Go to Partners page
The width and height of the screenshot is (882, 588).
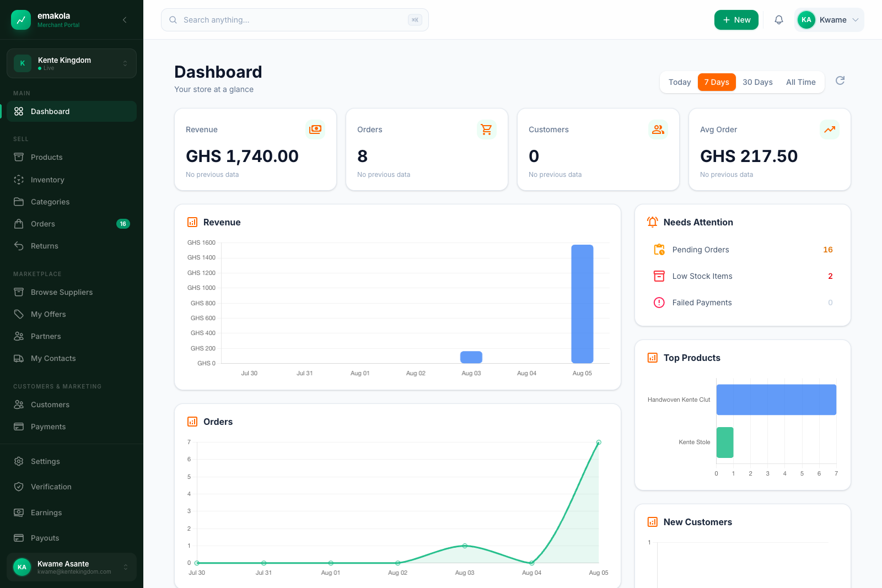coord(72,336)
